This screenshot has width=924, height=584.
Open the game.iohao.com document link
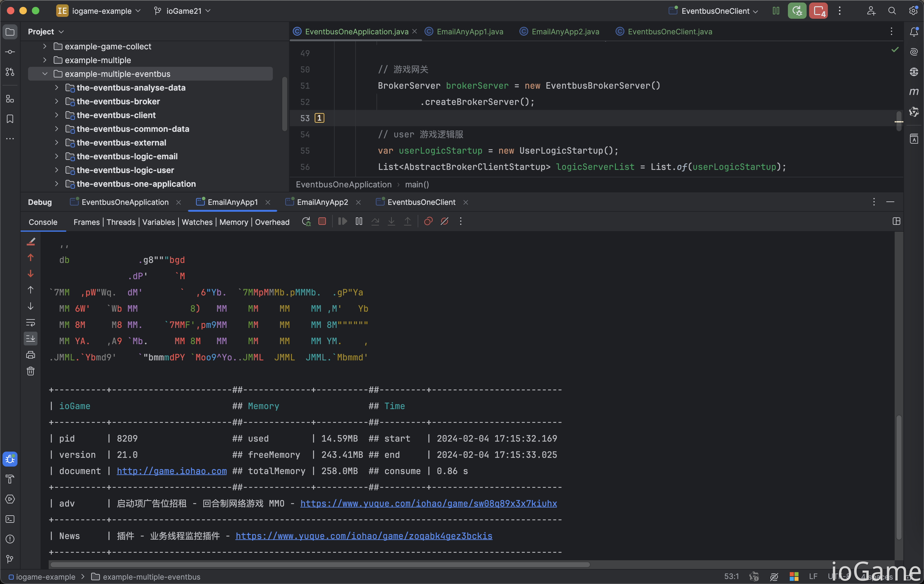[x=171, y=471]
